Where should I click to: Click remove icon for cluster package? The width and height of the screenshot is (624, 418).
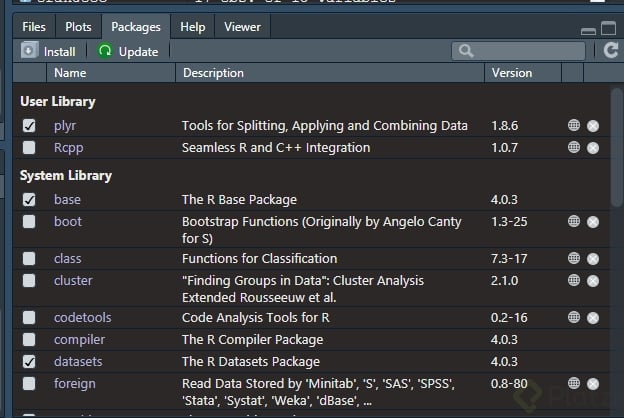[x=593, y=282]
